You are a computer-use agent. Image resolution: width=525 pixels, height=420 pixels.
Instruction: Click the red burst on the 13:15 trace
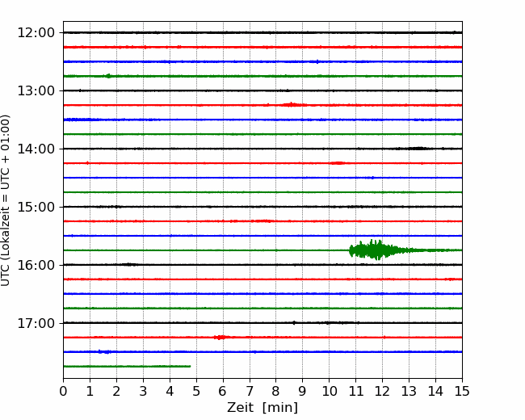(293, 105)
